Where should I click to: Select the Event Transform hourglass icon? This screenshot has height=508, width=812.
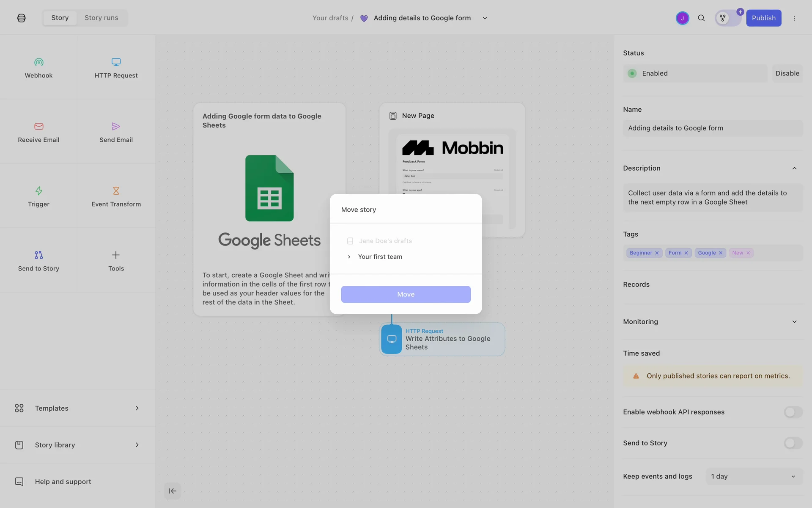(116, 191)
